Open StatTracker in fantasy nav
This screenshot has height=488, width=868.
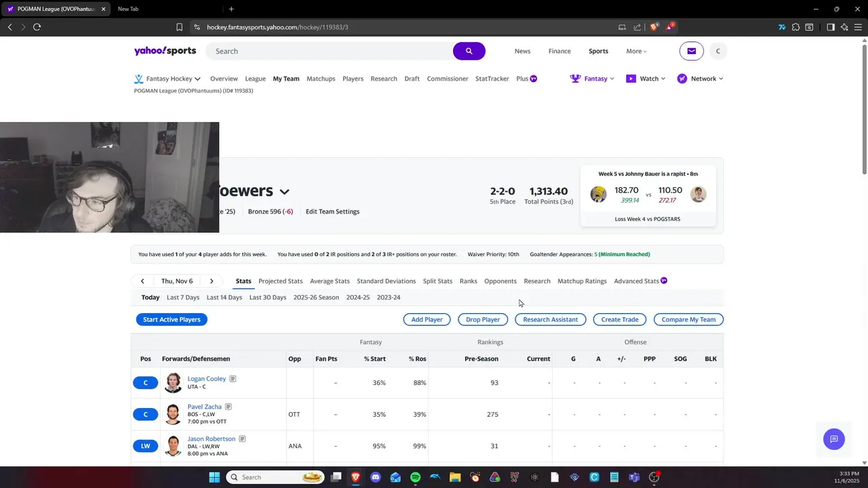pos(492,79)
